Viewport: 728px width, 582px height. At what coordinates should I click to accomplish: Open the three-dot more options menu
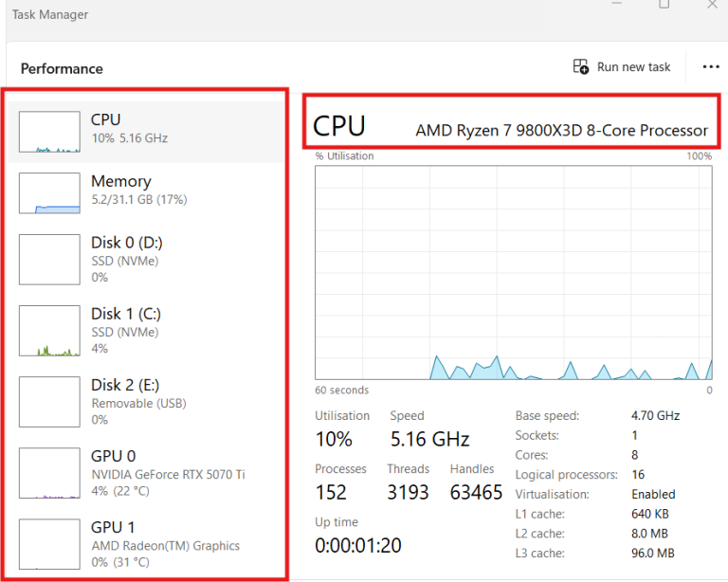(x=711, y=67)
